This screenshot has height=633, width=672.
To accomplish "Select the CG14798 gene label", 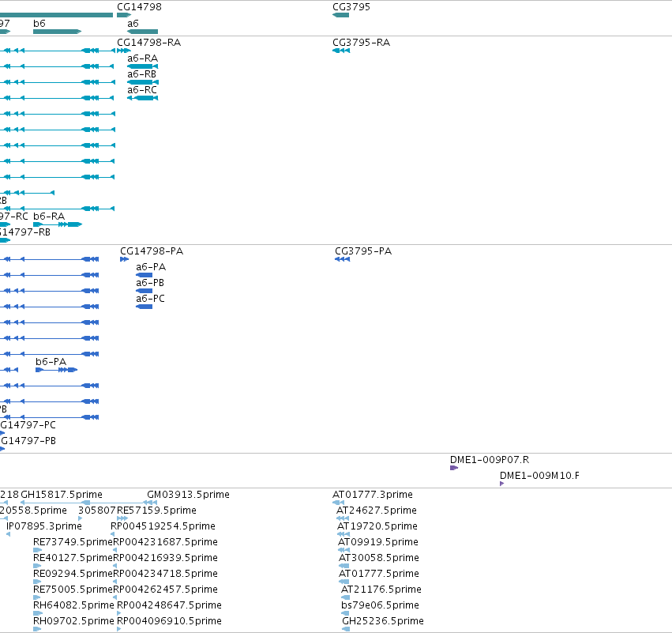I will (x=139, y=7).
